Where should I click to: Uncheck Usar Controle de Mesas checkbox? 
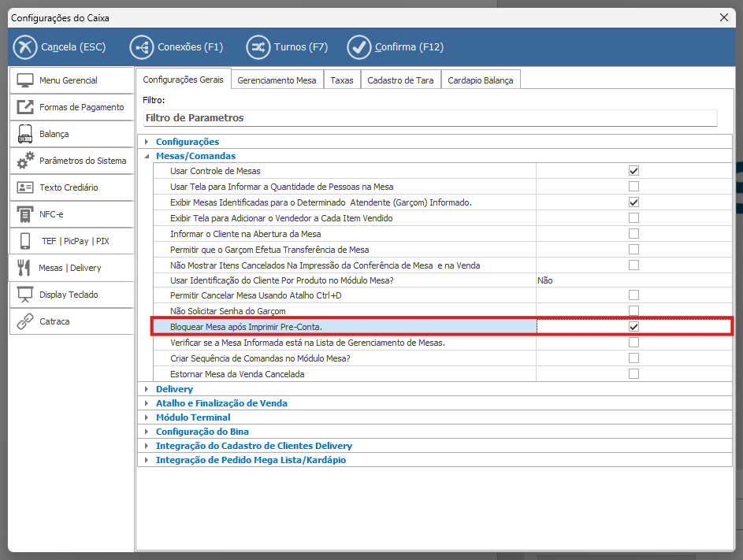(x=633, y=171)
